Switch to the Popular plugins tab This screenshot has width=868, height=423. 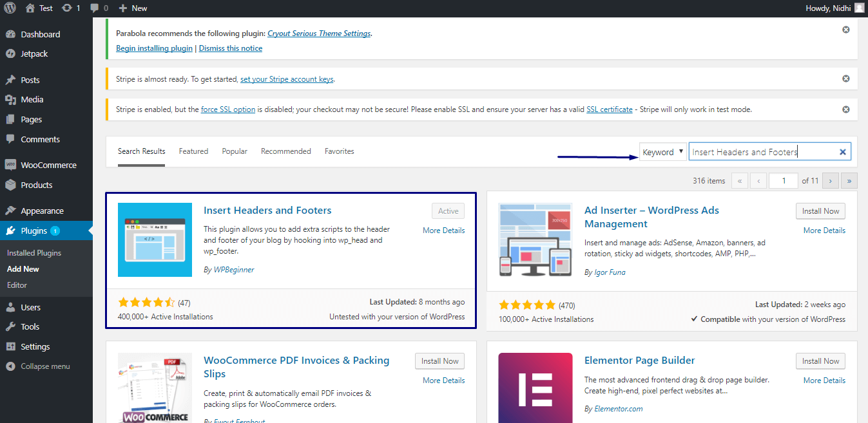pos(234,151)
